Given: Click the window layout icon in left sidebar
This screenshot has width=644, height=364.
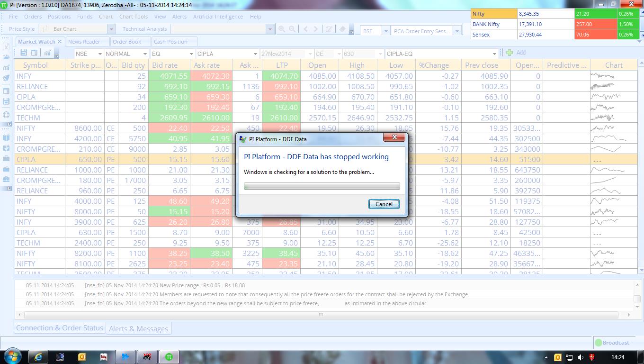Looking at the screenshot, I should (x=6, y=91).
